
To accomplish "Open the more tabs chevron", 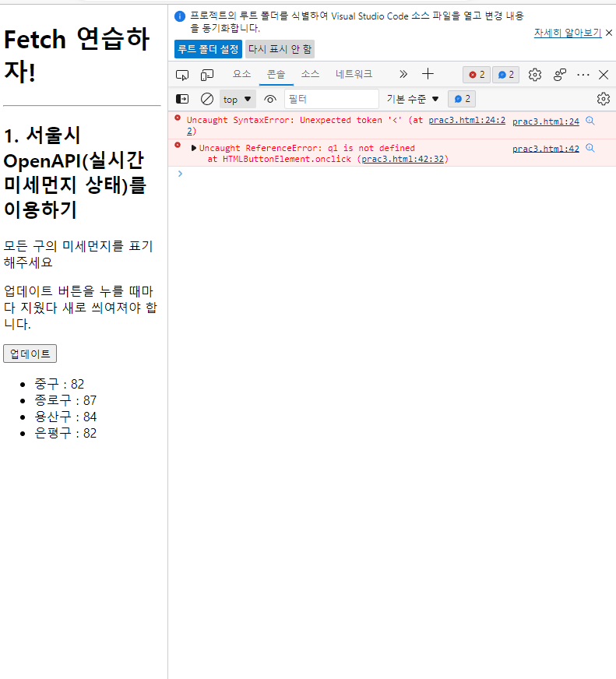I will (403, 74).
